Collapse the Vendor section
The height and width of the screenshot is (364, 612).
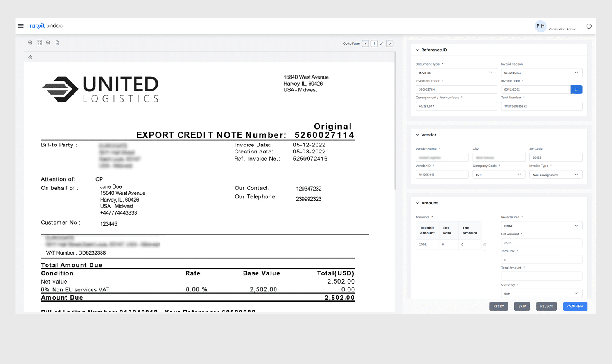point(418,134)
